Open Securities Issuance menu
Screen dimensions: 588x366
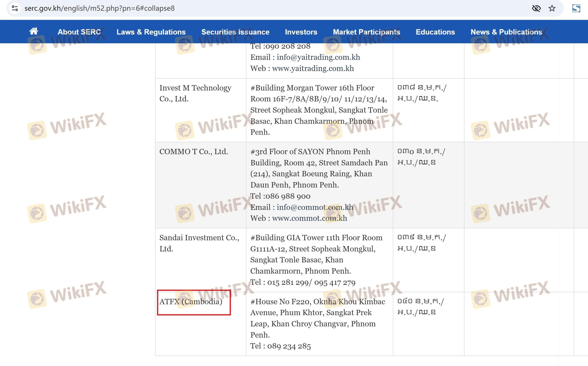point(235,32)
